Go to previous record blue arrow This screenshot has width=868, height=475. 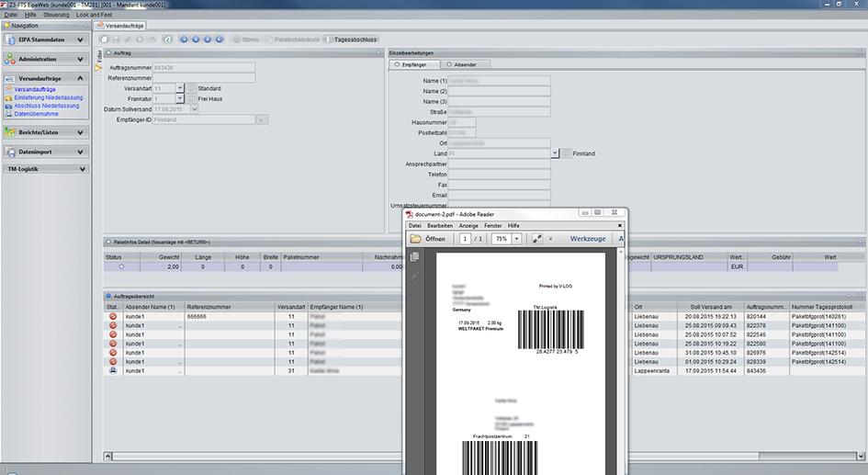click(x=196, y=40)
